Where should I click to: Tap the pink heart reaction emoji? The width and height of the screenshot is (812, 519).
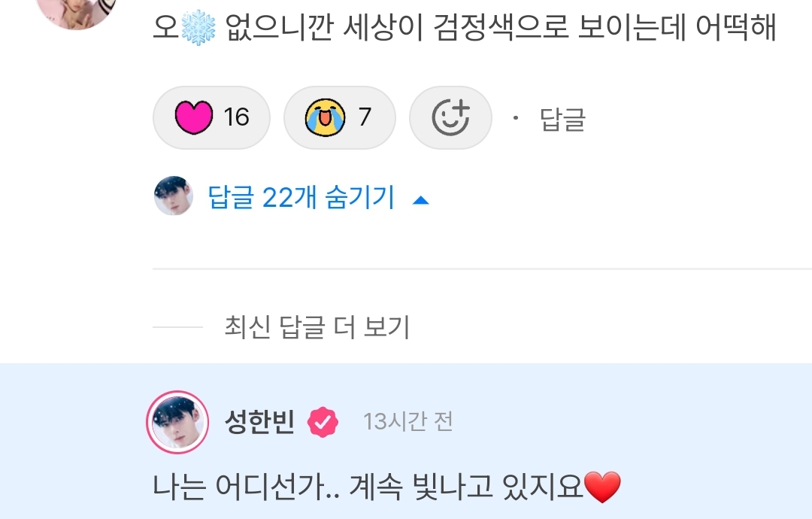194,117
